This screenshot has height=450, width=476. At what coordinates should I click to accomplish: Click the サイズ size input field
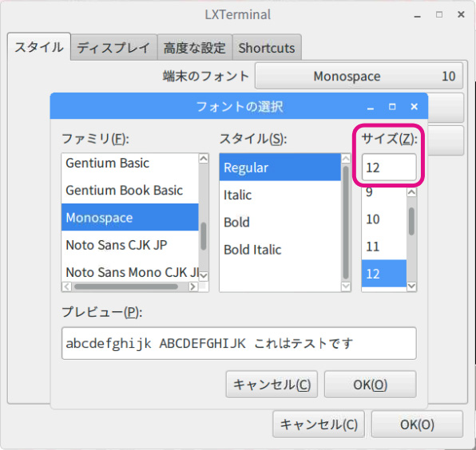pyautogui.click(x=389, y=167)
